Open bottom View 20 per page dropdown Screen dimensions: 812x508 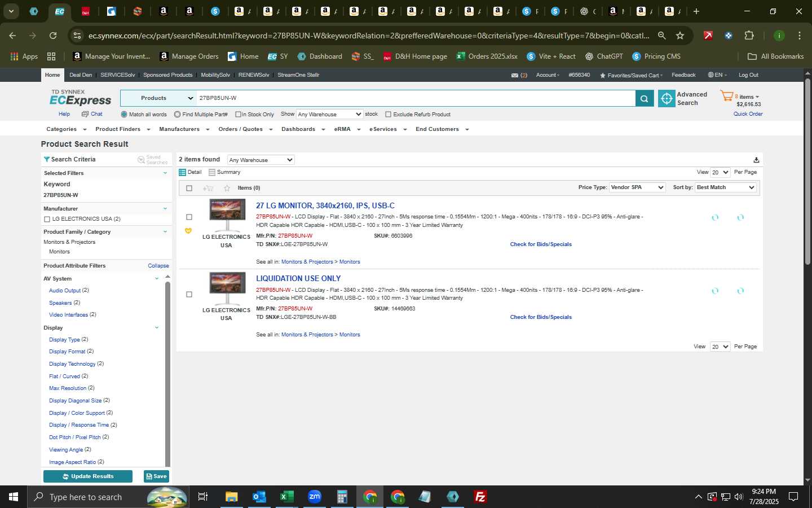[720, 347]
